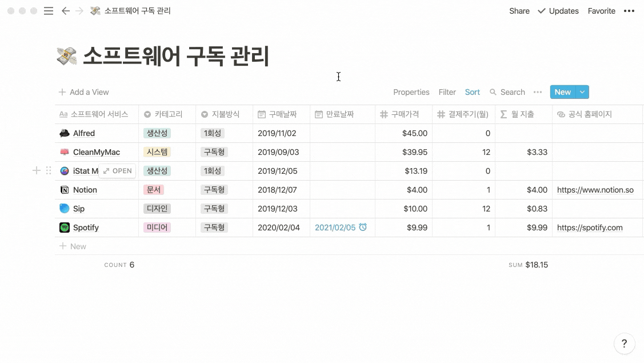Open 지불방식 column header menu
This screenshot has width=644, height=363.
point(224,114)
